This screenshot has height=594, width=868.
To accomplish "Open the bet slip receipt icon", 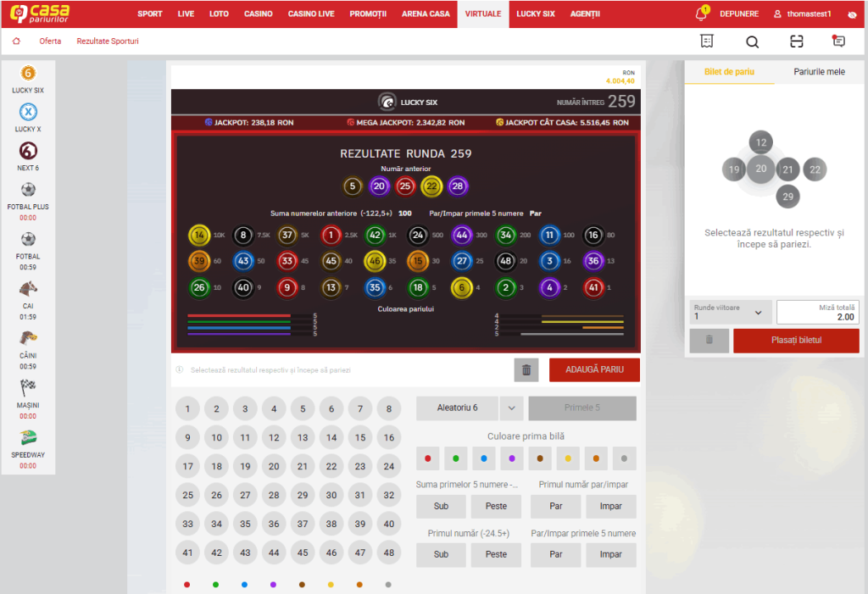I will 707,41.
